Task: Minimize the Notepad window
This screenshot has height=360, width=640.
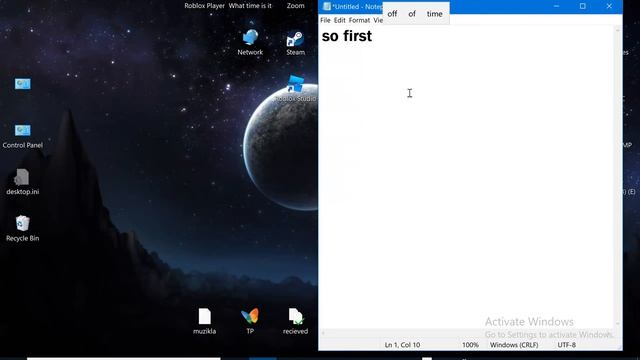Action: pos(556,6)
